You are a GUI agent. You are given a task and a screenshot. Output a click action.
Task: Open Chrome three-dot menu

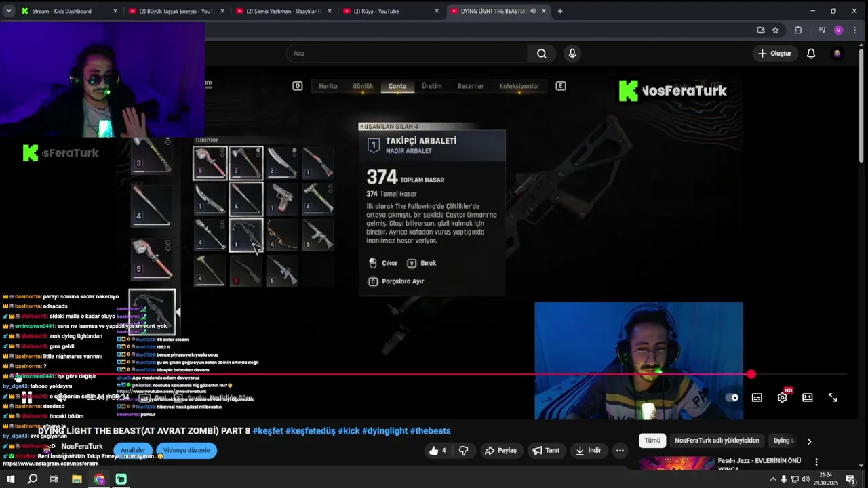pyautogui.click(x=855, y=30)
